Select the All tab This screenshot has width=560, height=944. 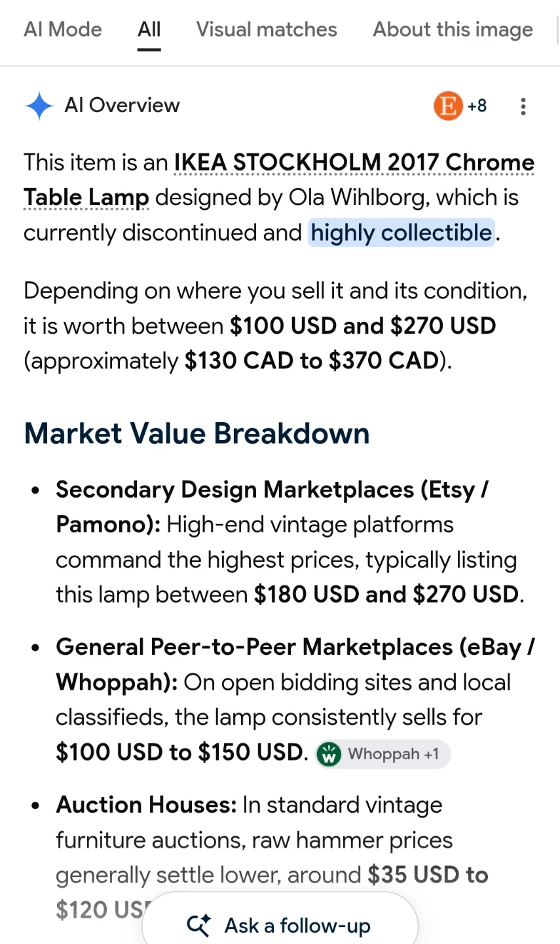pos(149,29)
